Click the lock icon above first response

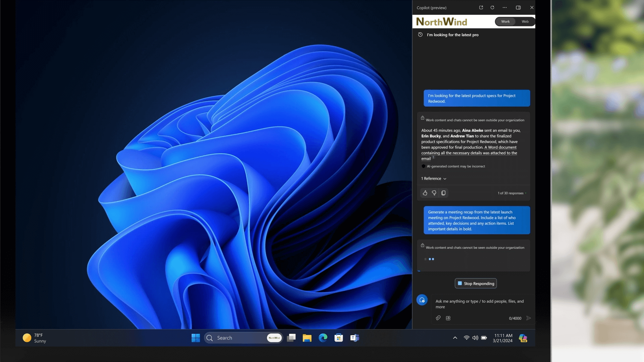tap(423, 118)
